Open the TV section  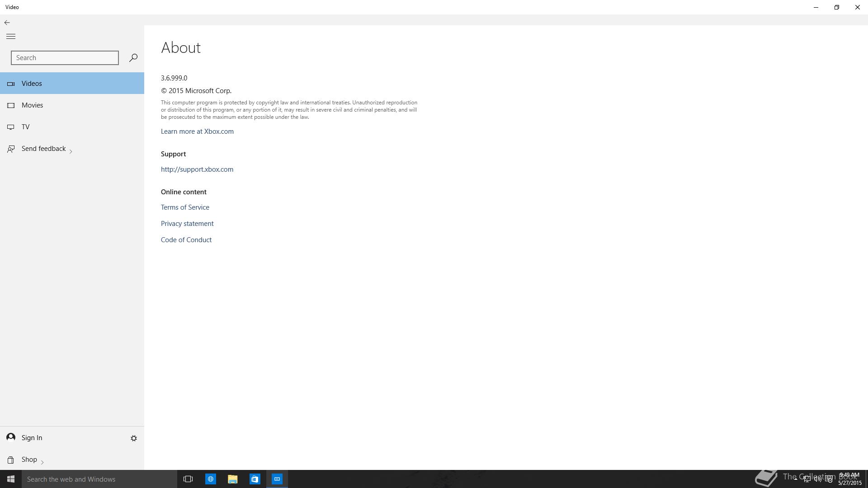click(25, 127)
